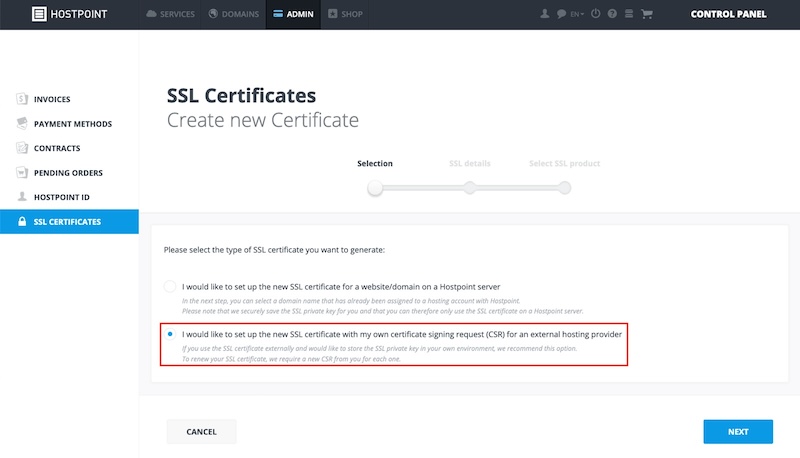Click the Cancel button

click(202, 431)
